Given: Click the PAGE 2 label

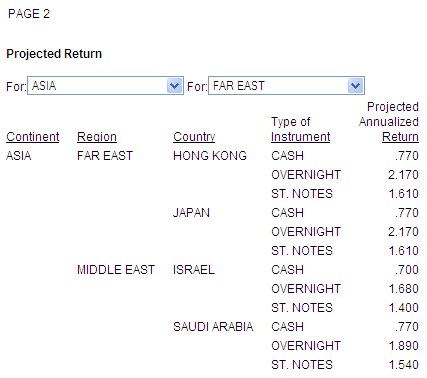Looking at the screenshot, I should point(29,14).
